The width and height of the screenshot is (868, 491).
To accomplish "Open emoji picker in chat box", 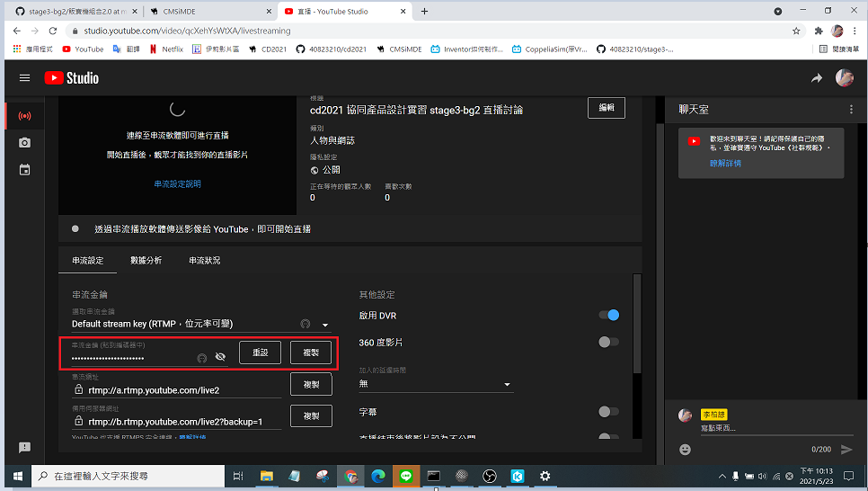I will pos(685,449).
